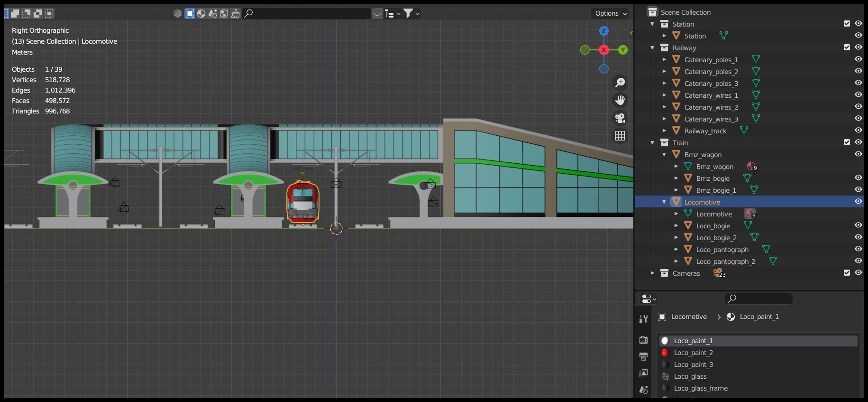
Task: Click the grey hexagon icon in header
Action: 178,13
